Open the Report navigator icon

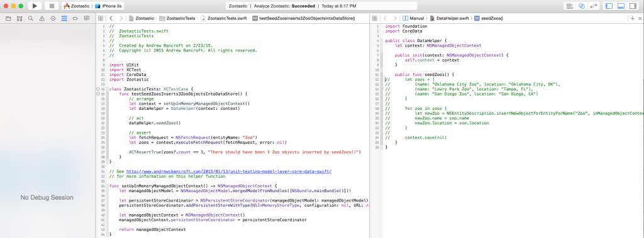tap(86, 18)
